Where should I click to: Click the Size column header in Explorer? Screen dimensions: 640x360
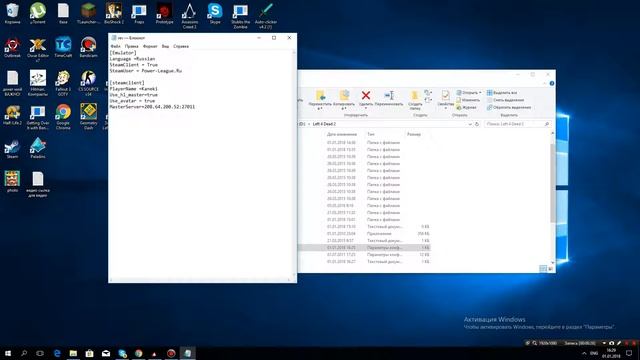point(414,134)
